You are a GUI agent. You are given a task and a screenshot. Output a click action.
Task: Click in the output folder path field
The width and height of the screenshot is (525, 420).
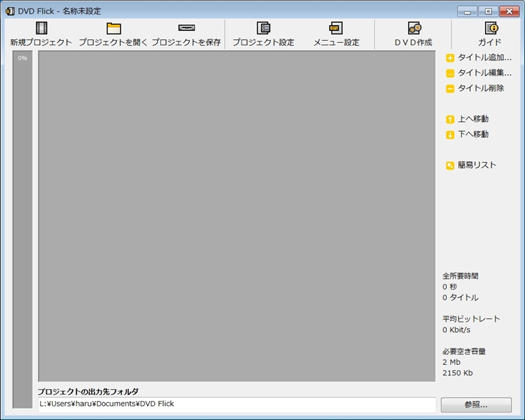tap(237, 404)
